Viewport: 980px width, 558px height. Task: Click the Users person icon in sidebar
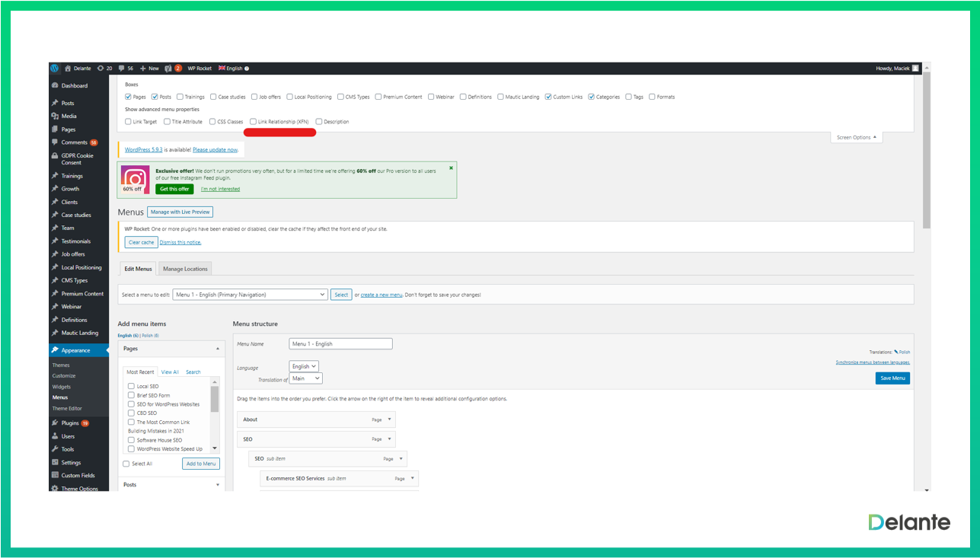(x=55, y=436)
